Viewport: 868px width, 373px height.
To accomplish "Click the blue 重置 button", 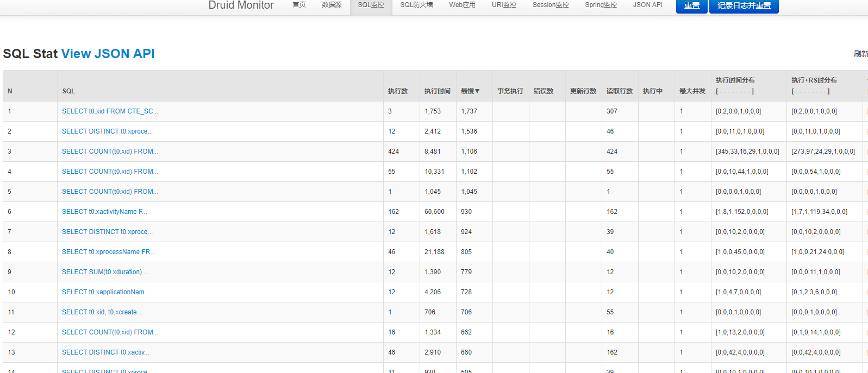I will click(691, 6).
